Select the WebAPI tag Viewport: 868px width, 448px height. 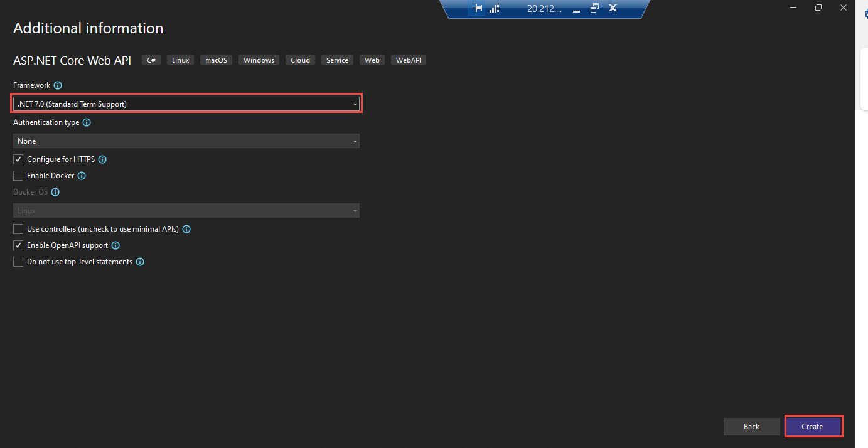408,60
